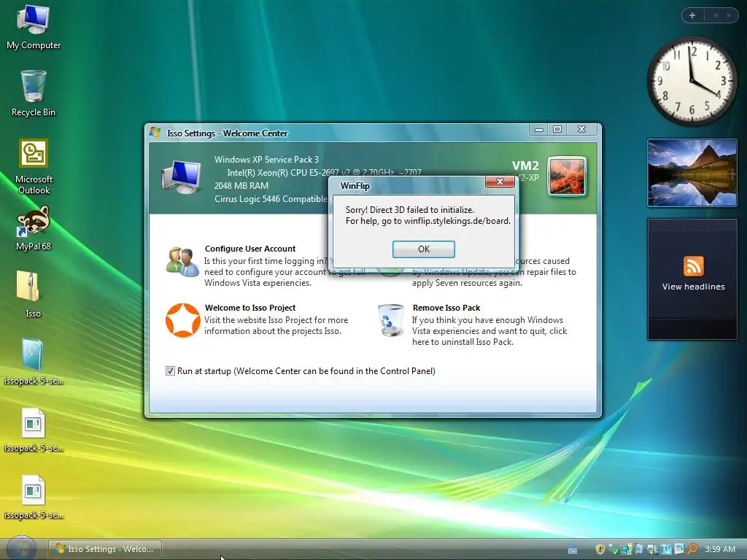The height and width of the screenshot is (560, 747).
Task: Select the Recycle Bin desktop icon
Action: tap(34, 93)
